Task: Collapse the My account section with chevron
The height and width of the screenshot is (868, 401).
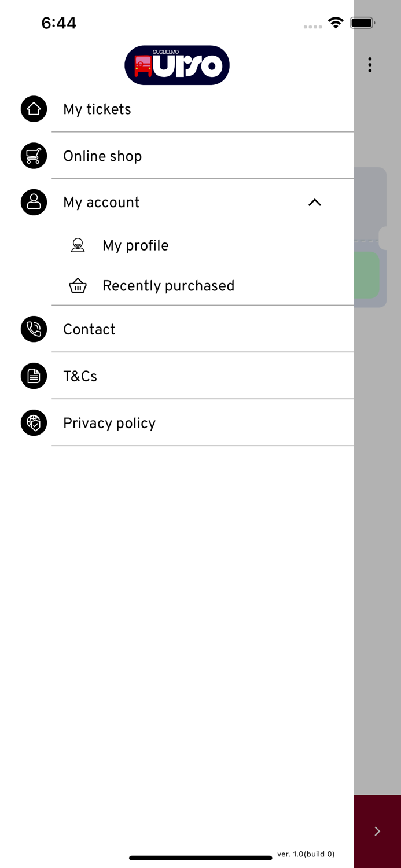Action: pos(314,203)
